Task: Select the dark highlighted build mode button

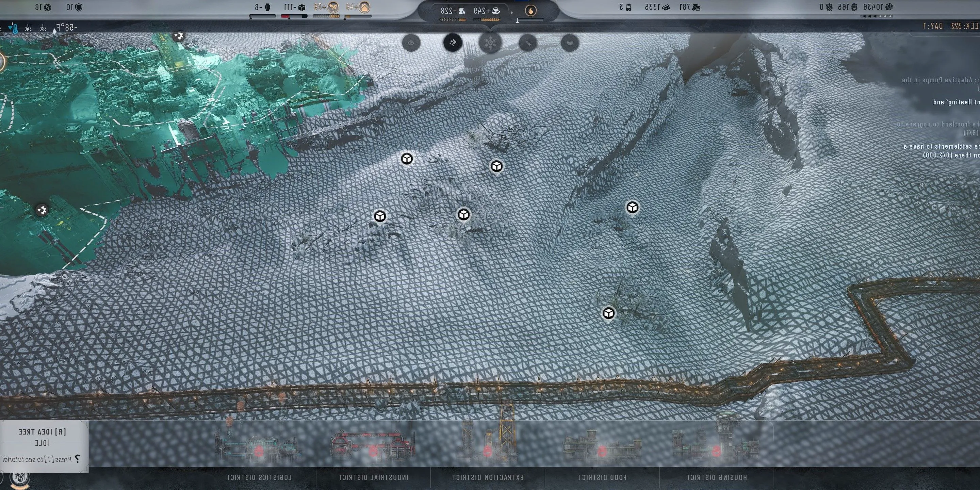Action: pyautogui.click(x=453, y=42)
